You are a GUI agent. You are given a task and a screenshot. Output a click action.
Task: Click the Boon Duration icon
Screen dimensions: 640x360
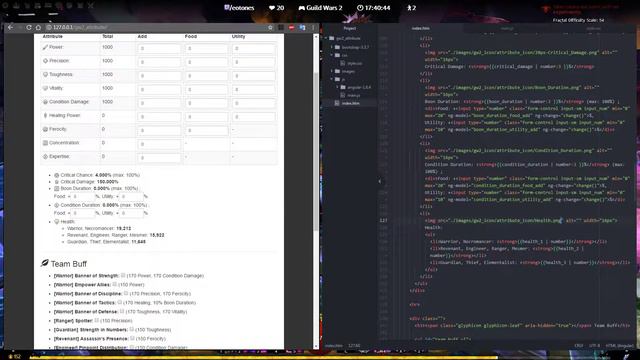pos(57,189)
